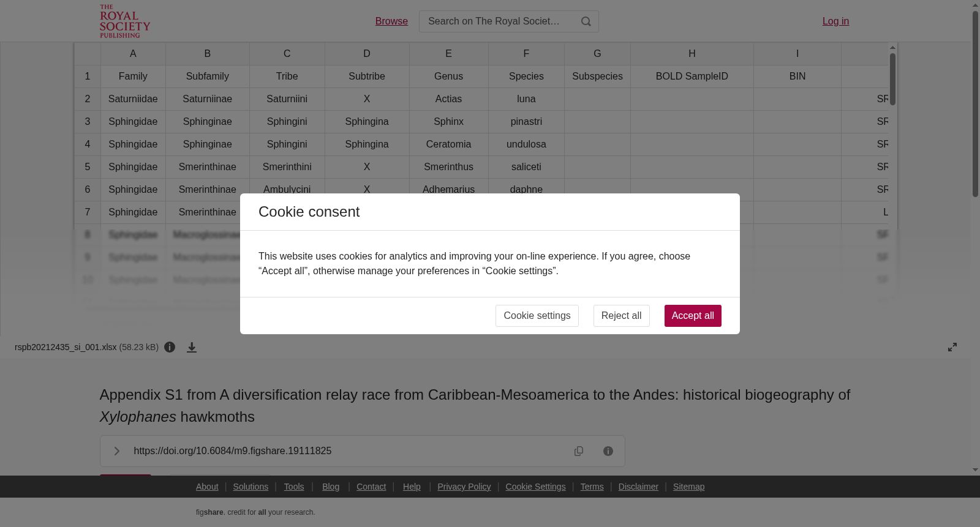Click the 'Saturniidae' cell
Viewport: 980px width, 527px height.
[x=133, y=99]
